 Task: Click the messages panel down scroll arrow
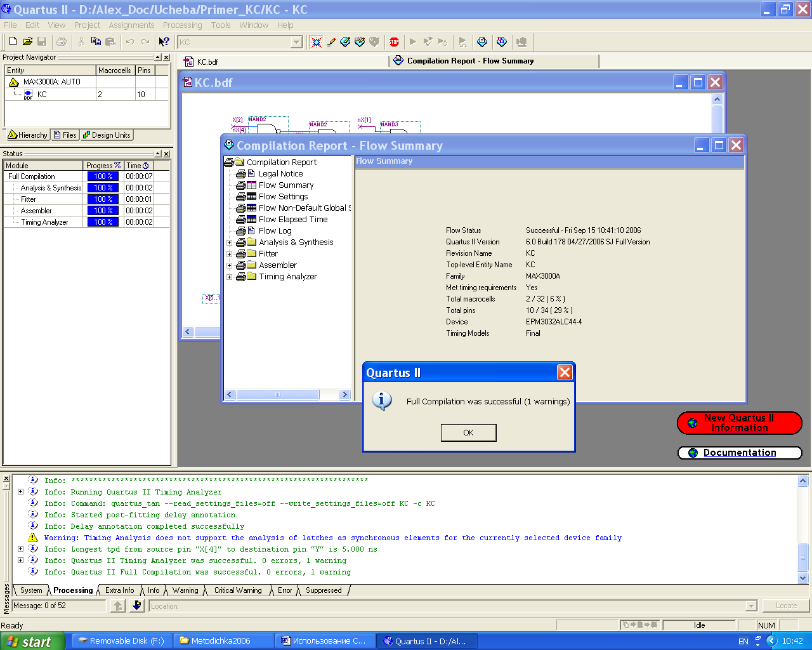click(x=802, y=578)
